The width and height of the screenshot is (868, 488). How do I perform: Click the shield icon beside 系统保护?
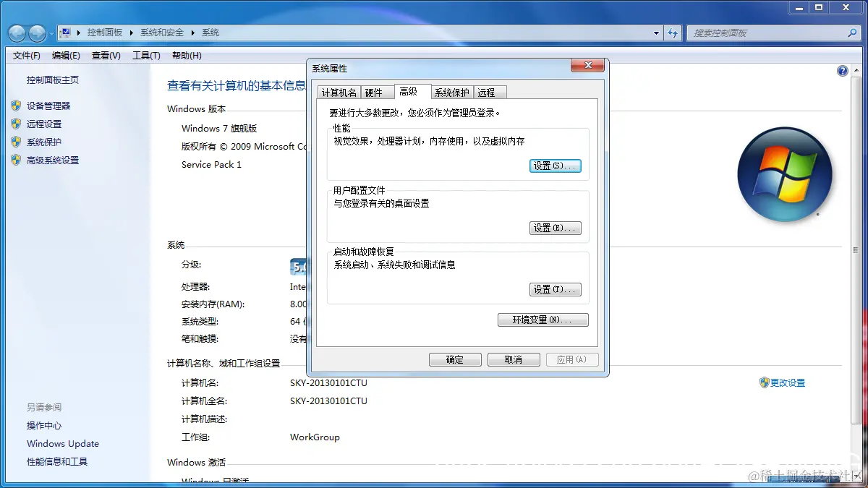tap(16, 142)
